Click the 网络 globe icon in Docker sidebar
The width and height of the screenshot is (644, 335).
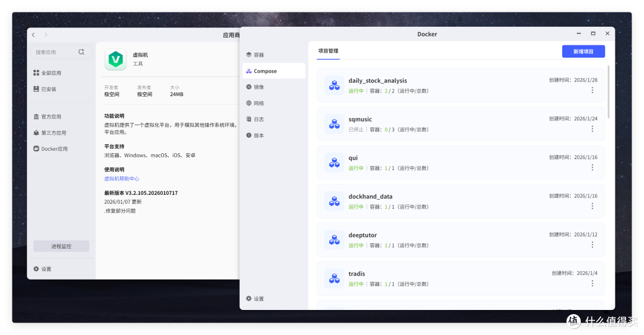coord(249,103)
